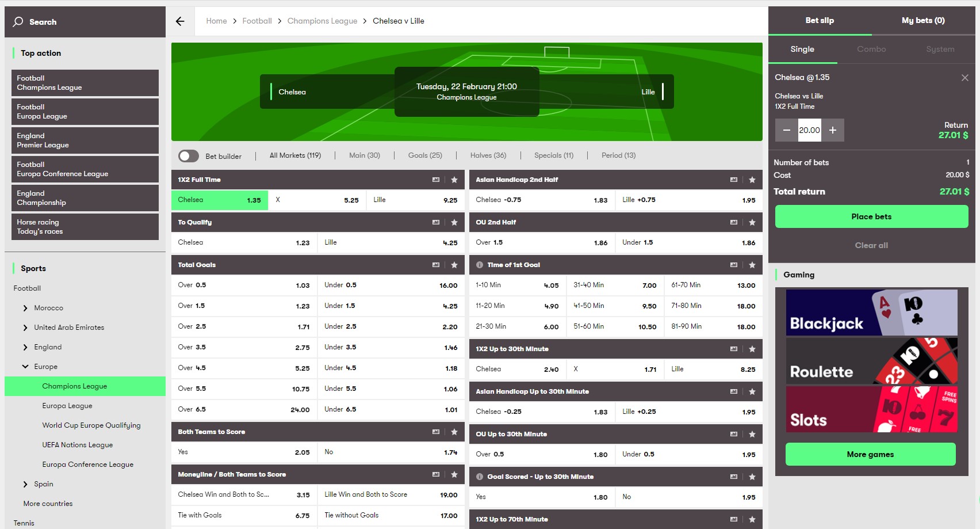
Task: Show Specials (11) markets
Action: 554,155
